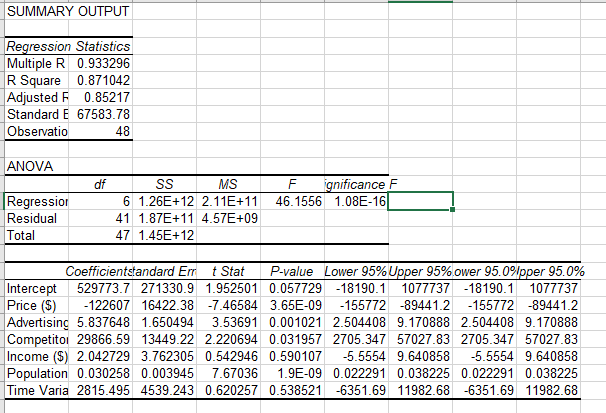Select Competitor t Stat 2.220694
This screenshot has height=413, width=606.
point(228,339)
